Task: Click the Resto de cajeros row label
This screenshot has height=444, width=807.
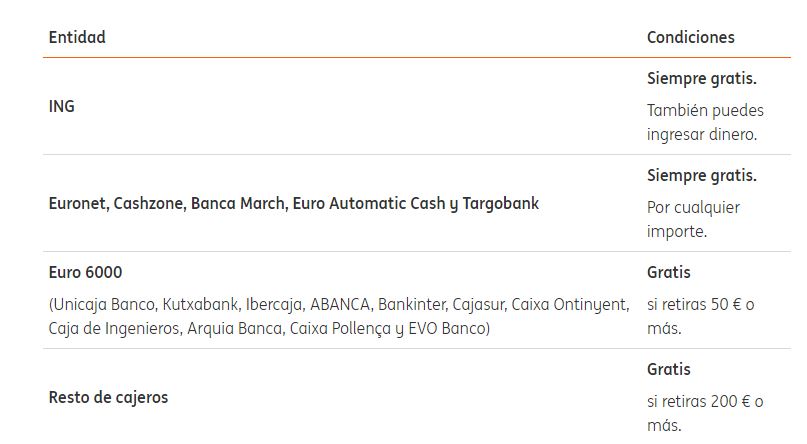Action: pyautogui.click(x=108, y=397)
